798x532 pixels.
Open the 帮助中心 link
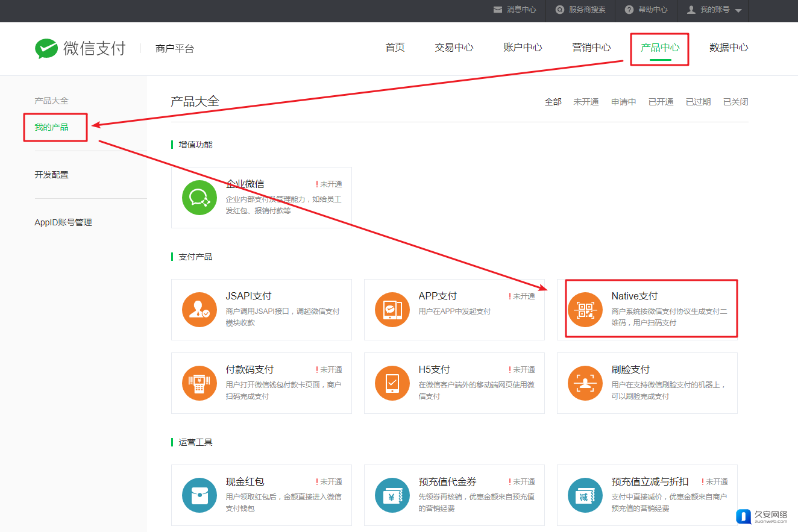653,10
